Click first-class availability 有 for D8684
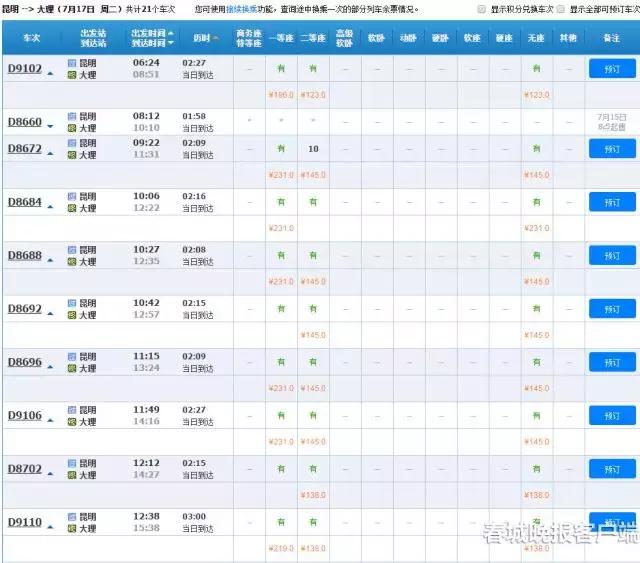Image resolution: width=640 pixels, height=563 pixels. (x=281, y=202)
